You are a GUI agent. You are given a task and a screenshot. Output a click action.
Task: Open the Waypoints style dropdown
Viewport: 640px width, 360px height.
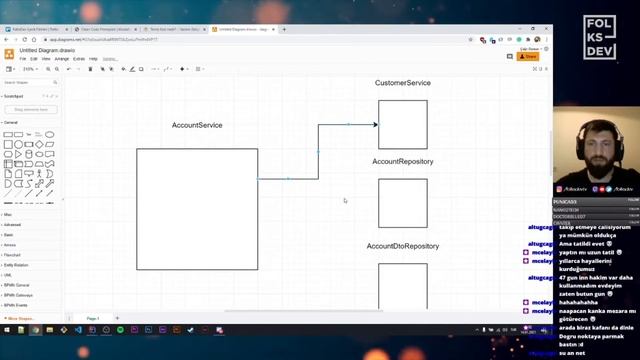tap(168, 69)
